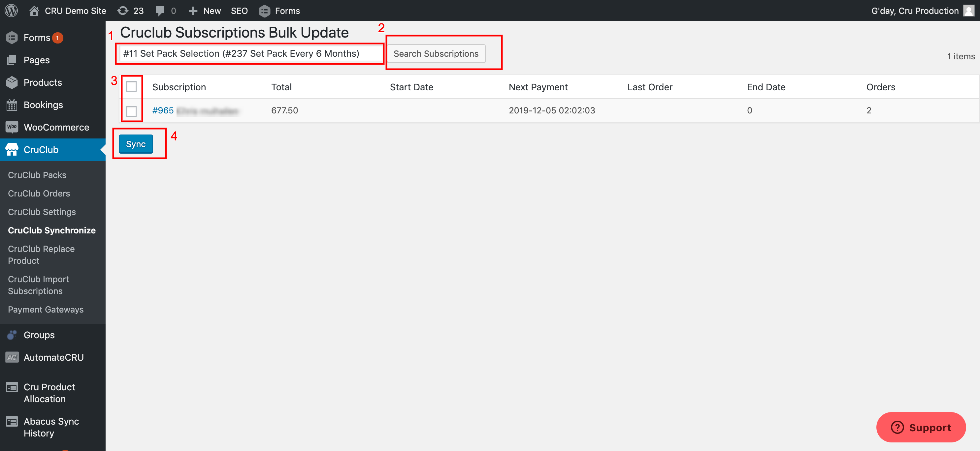The width and height of the screenshot is (980, 451).
Task: Click the Start Date column header
Action: (411, 87)
